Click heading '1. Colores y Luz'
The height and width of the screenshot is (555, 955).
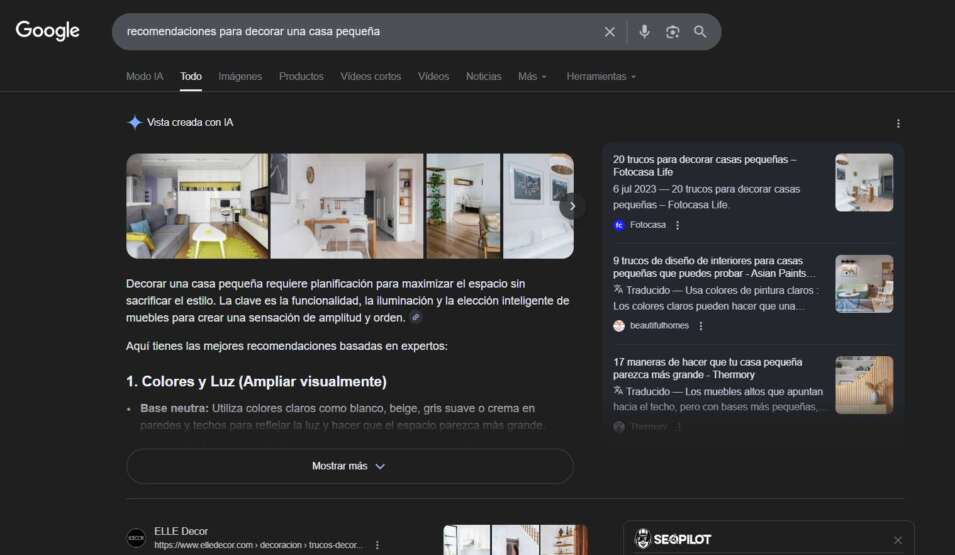(256, 381)
